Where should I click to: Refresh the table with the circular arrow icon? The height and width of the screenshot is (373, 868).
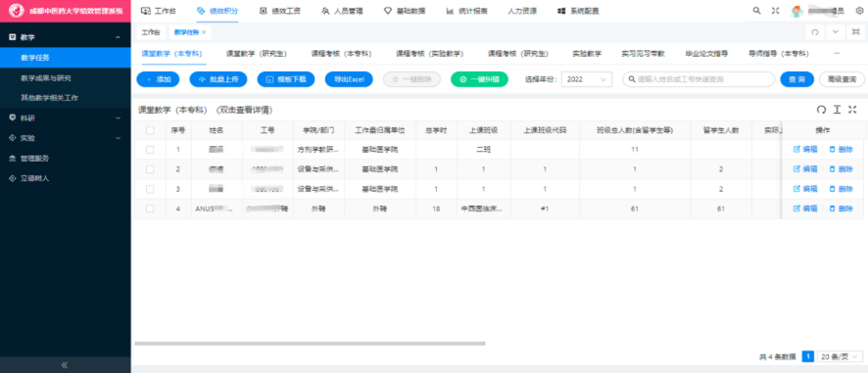click(x=822, y=110)
